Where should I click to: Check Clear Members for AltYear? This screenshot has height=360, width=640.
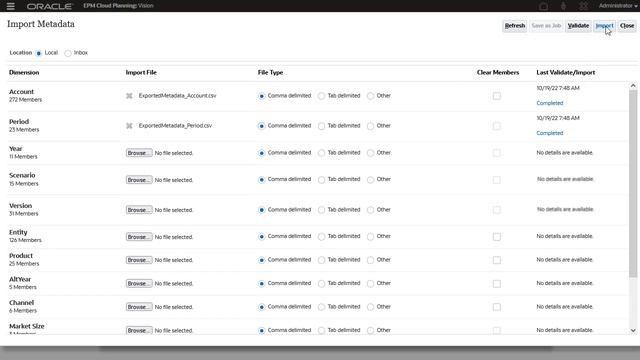pos(497,284)
